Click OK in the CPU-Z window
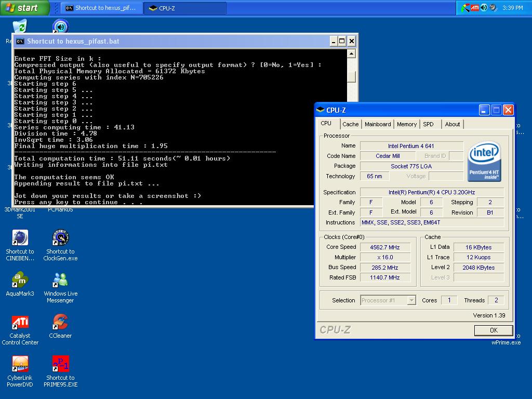The image size is (532, 399). [494, 330]
